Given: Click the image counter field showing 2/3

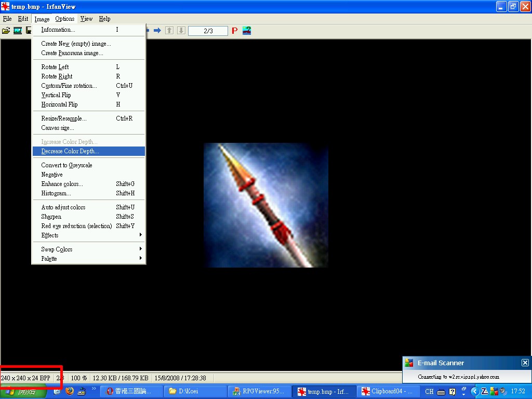Looking at the screenshot, I should pyautogui.click(x=208, y=31).
